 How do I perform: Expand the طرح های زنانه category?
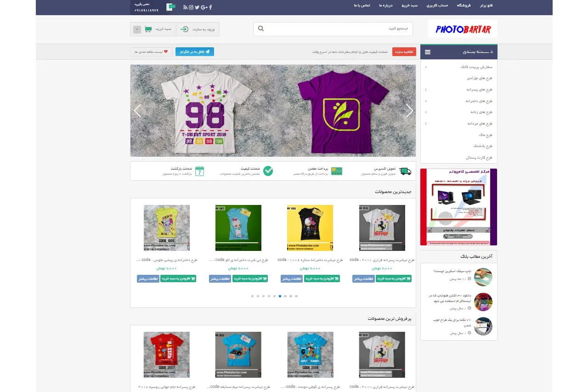coord(426,112)
